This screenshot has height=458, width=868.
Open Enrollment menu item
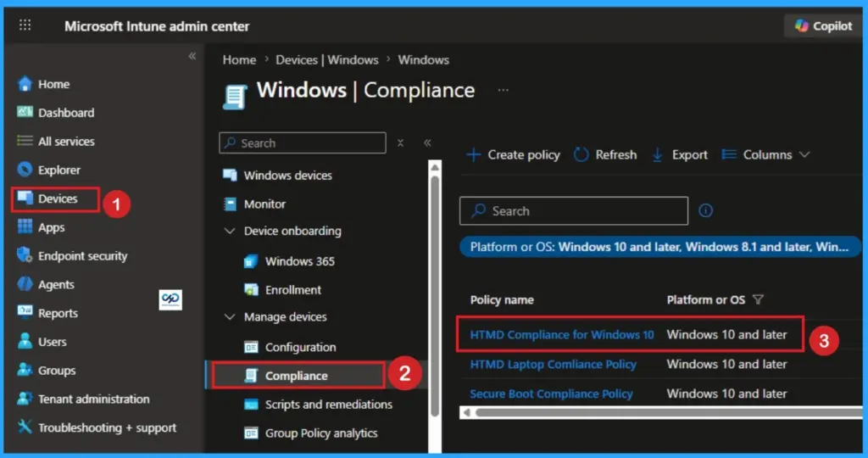pos(292,289)
